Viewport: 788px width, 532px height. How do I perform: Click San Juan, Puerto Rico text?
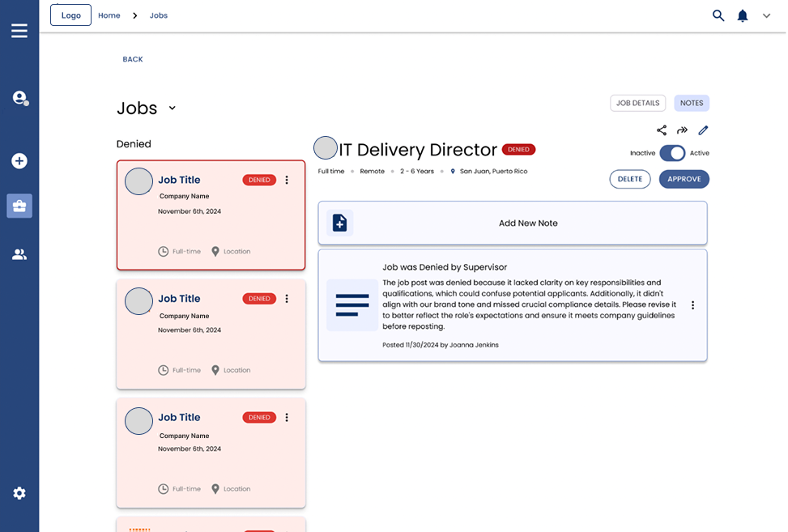click(x=493, y=172)
